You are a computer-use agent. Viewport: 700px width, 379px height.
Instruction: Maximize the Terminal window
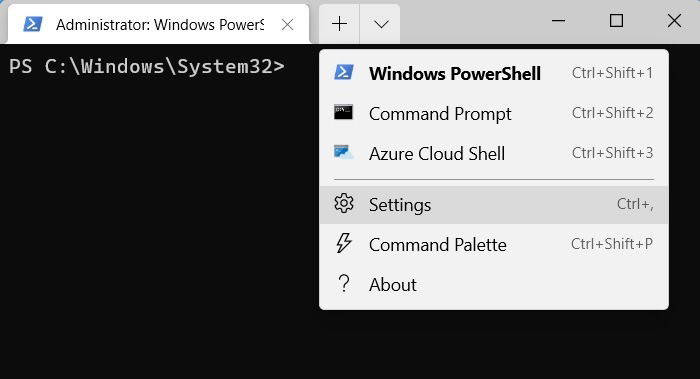pyautogui.click(x=616, y=21)
